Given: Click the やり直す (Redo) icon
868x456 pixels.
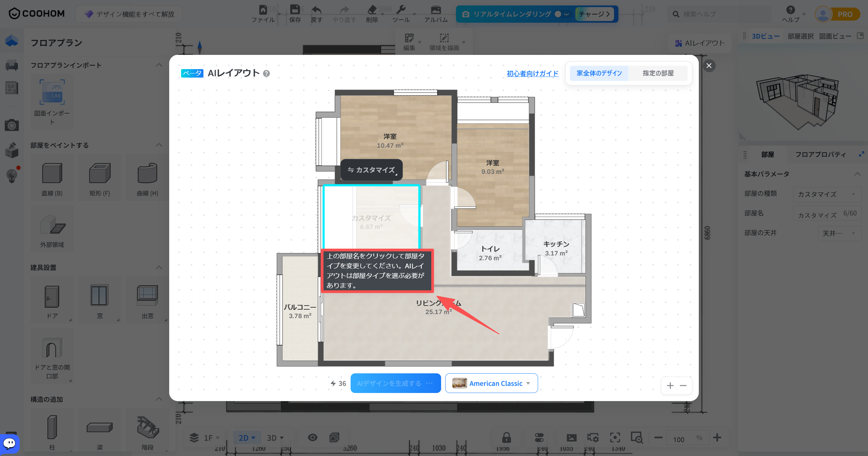Looking at the screenshot, I should [x=344, y=9].
